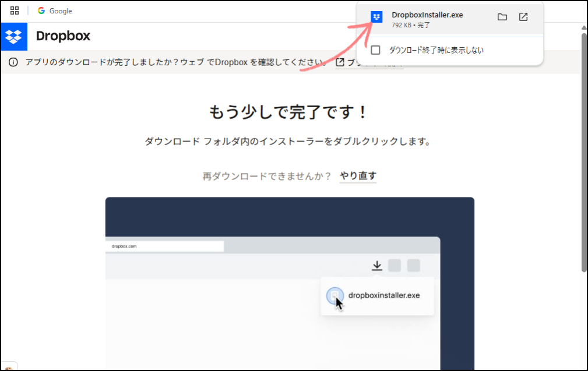This screenshot has height=371, width=588.
Task: Check ダウンロード終了時に表示しない checkbox
Action: click(375, 50)
